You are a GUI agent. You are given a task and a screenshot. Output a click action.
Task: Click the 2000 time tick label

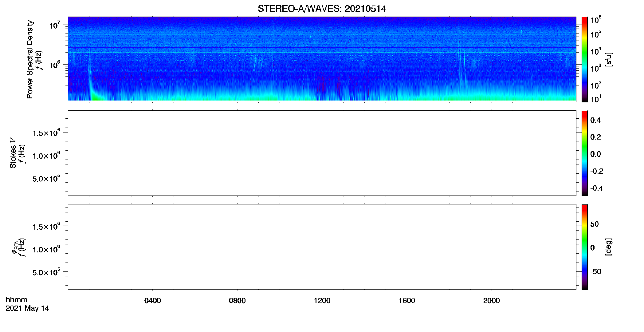tap(491, 301)
